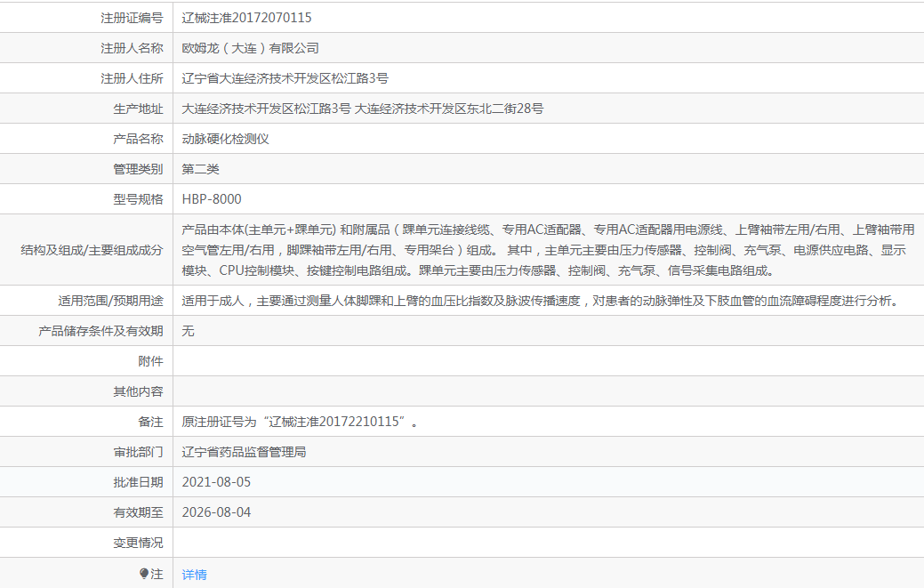The height and width of the screenshot is (588, 924).
Task: Click the 型号规格 label
Action: (138, 199)
